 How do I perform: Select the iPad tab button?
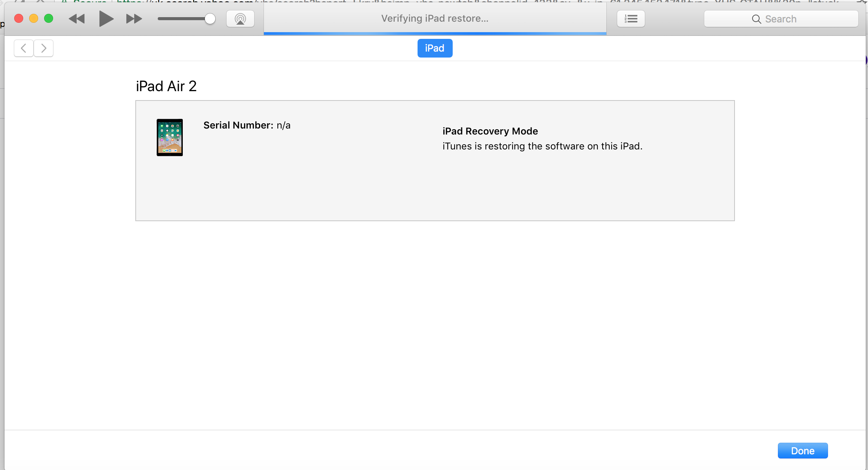[x=435, y=48]
